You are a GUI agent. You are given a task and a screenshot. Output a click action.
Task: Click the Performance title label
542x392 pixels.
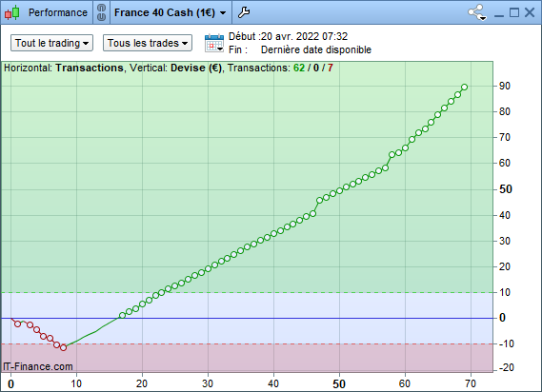click(x=58, y=12)
